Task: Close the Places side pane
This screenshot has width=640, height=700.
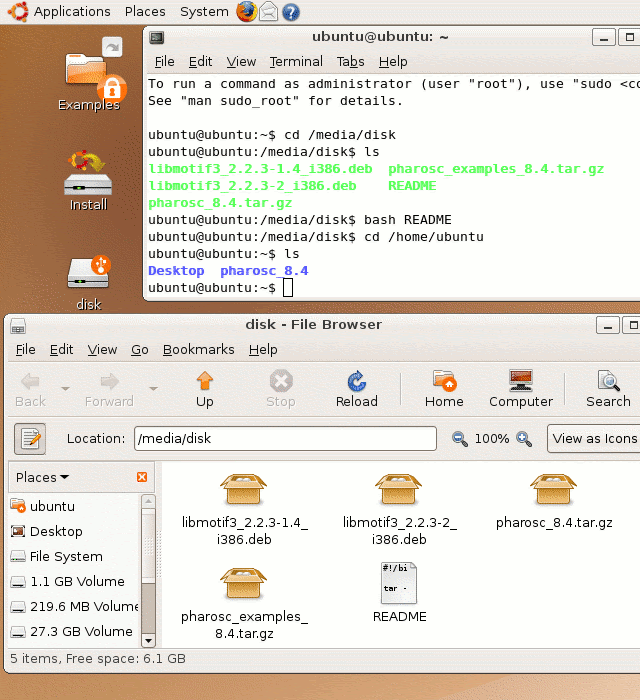Action: (x=142, y=477)
